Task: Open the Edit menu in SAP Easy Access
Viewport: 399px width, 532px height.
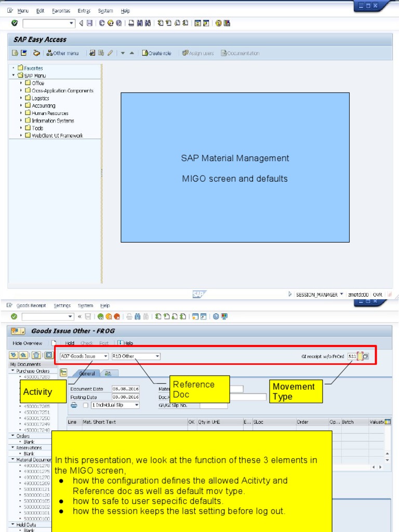Action: [41, 11]
